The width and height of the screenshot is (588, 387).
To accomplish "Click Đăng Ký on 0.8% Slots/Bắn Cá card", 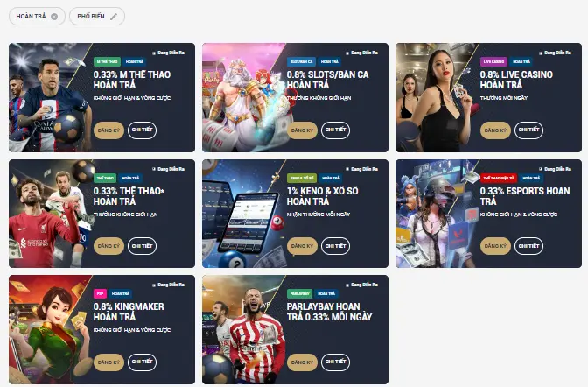I will (302, 130).
